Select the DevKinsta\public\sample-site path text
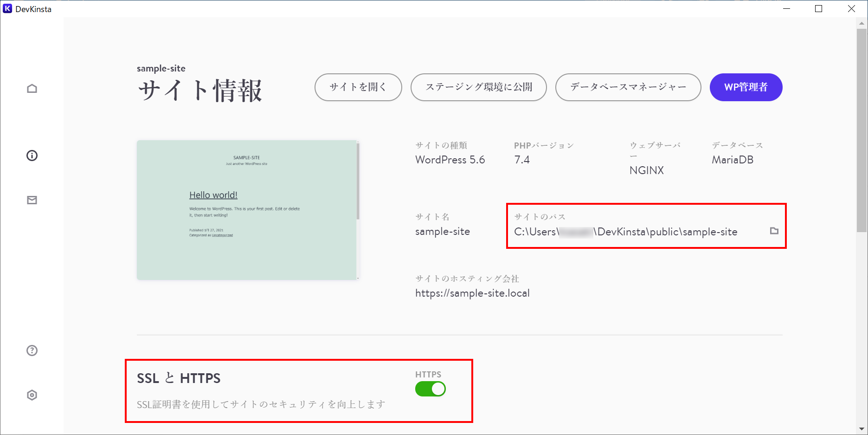The image size is (868, 435). 667,232
